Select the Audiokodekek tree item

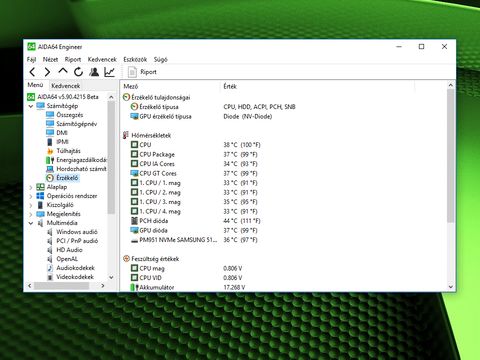[75, 268]
